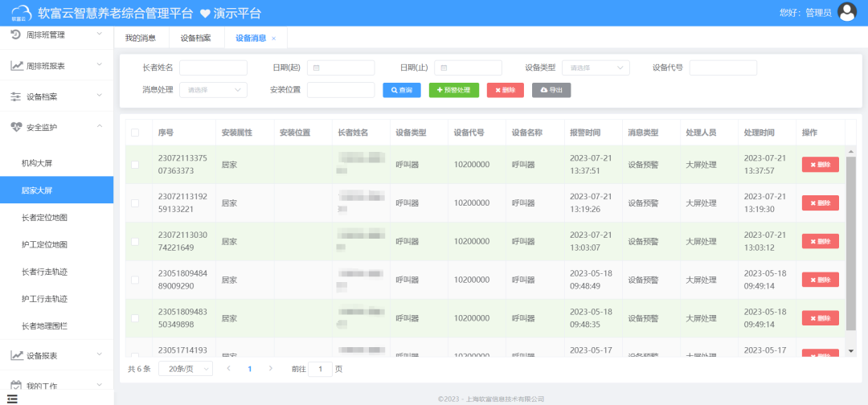Check the row 2307211319259133221

[135, 203]
